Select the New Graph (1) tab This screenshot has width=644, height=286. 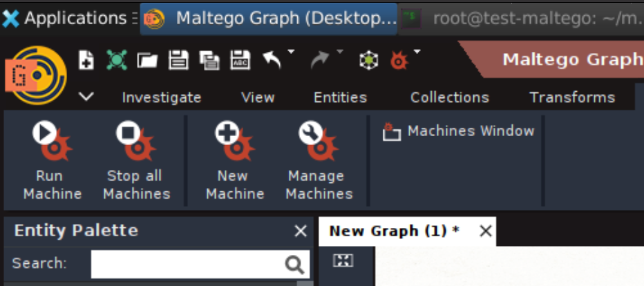coord(394,231)
